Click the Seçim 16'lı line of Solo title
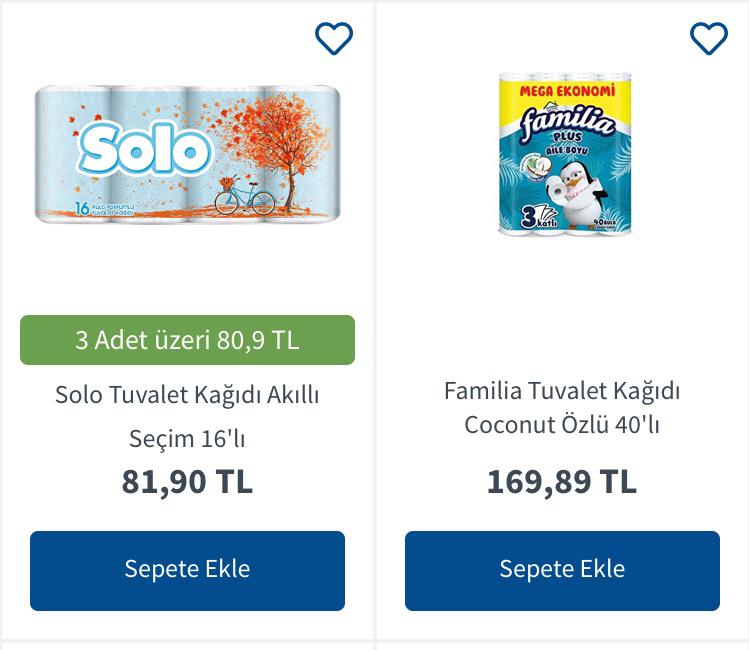 click(x=187, y=438)
